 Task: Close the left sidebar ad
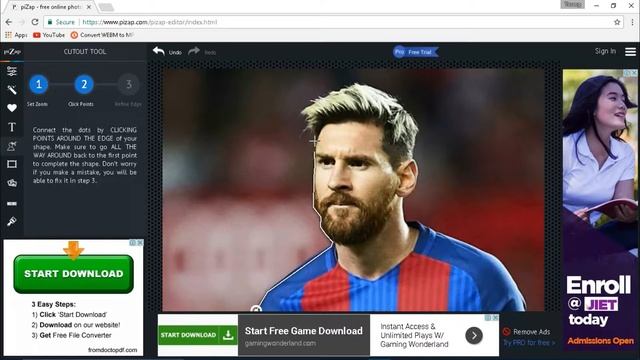140,242
